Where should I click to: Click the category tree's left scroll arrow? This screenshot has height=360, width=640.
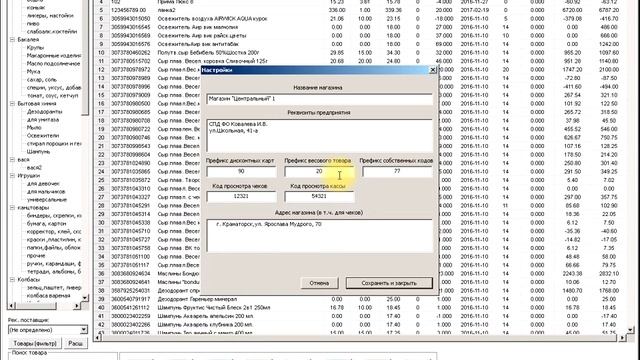pyautogui.click(x=11, y=305)
